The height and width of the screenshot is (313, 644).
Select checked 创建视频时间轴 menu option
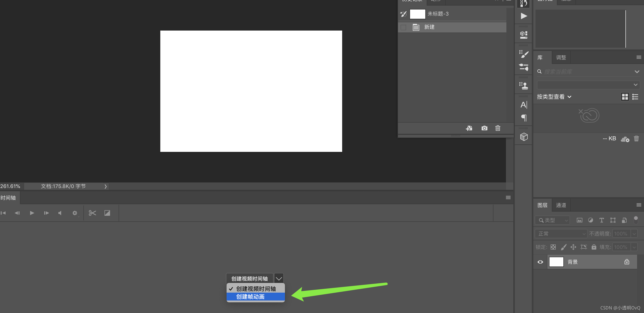(x=256, y=289)
